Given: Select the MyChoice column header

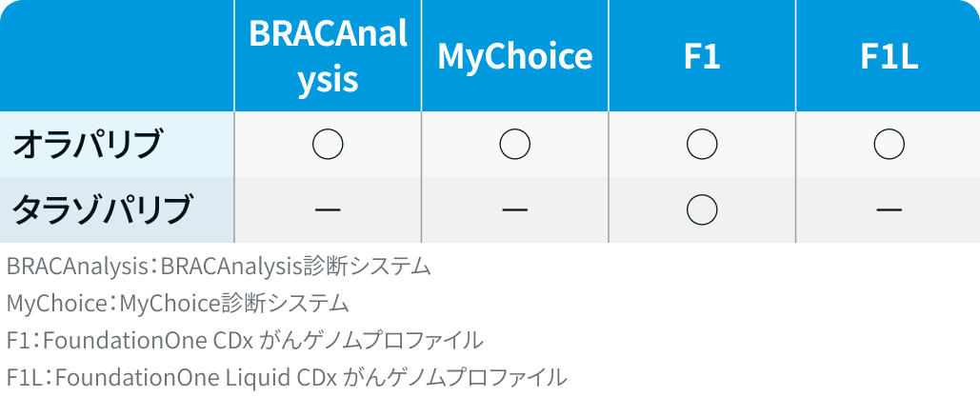Looking at the screenshot, I should coord(515,56).
